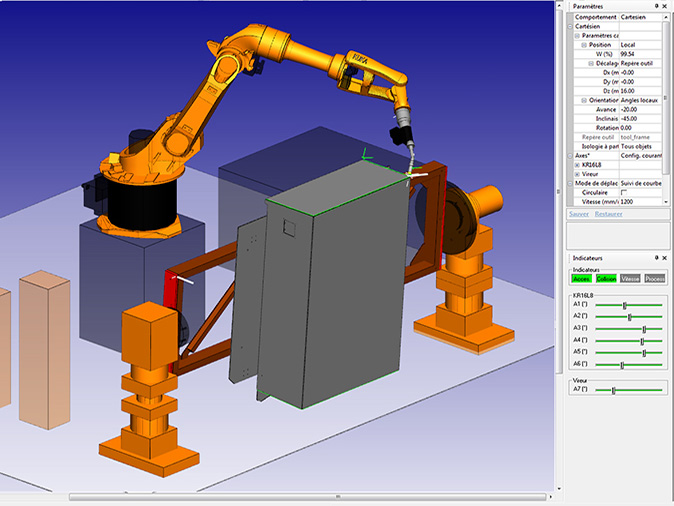Image resolution: width=674 pixels, height=506 pixels.
Task: Close the Indicateurs panel
Action: coord(666,257)
